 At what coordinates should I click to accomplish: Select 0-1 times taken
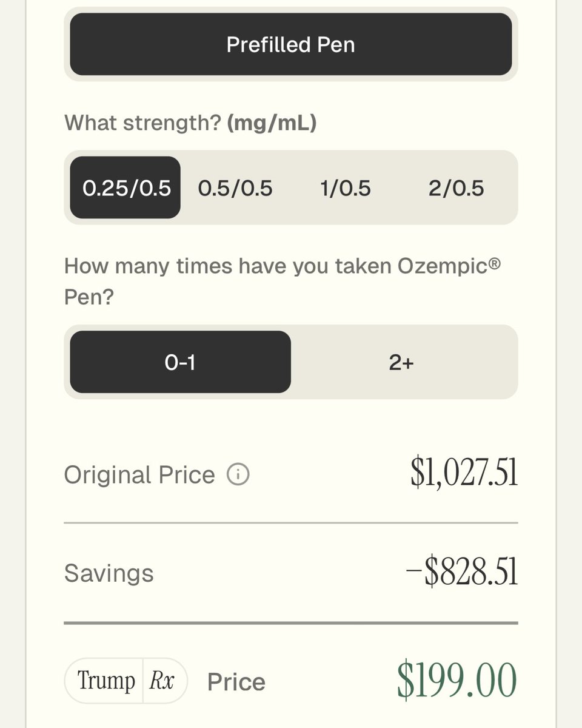pyautogui.click(x=180, y=362)
